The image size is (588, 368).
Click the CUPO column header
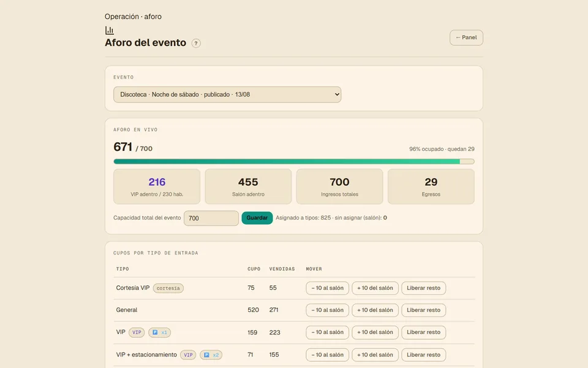[x=254, y=269]
